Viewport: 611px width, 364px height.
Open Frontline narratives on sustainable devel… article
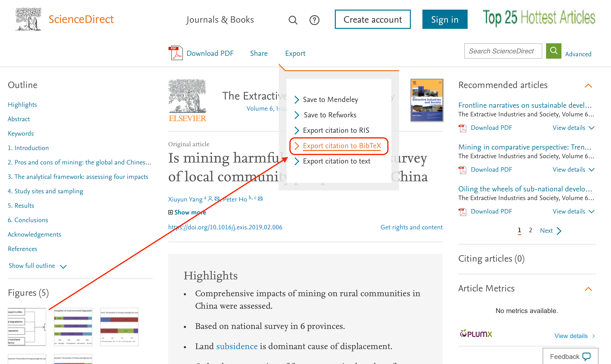pyautogui.click(x=525, y=105)
